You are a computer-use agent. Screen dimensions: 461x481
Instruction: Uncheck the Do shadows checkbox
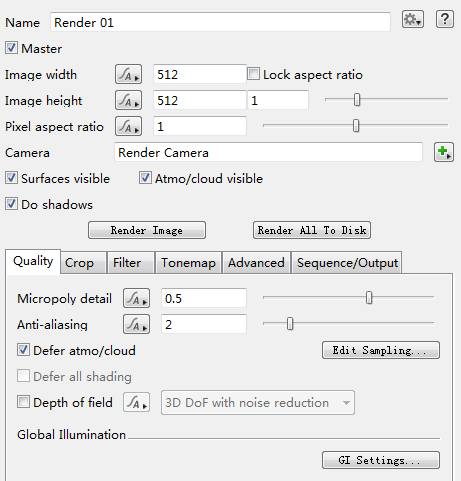pyautogui.click(x=11, y=204)
